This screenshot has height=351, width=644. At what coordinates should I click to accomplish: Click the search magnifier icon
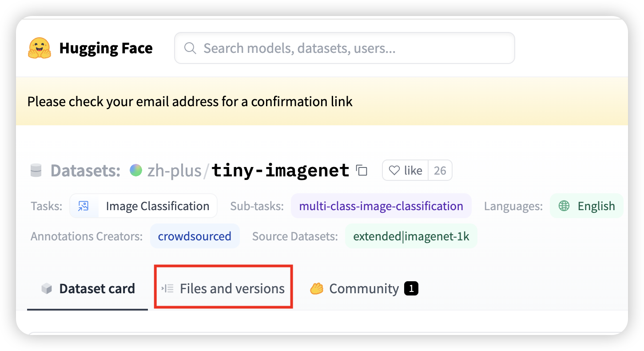[x=190, y=48]
